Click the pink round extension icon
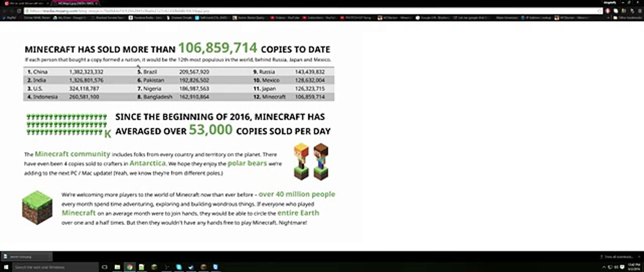Image resolution: width=644 pixels, height=272 pixels. (x=608, y=11)
